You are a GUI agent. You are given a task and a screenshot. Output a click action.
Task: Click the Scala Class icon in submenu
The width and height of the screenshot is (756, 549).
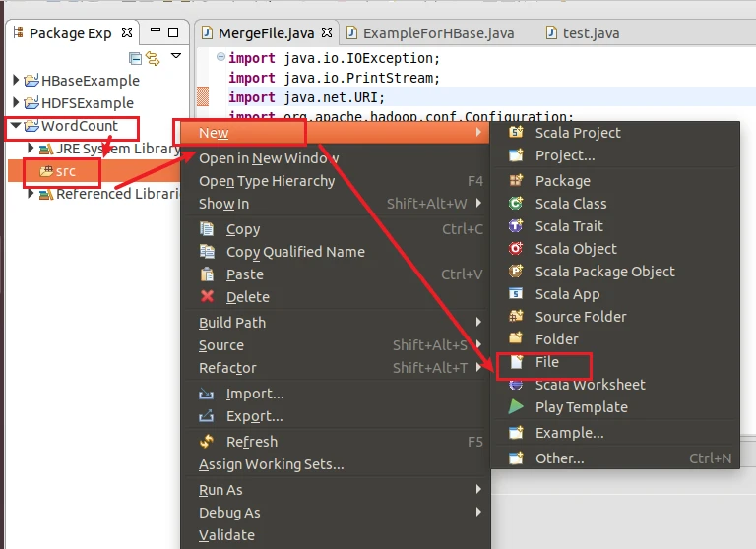516,204
